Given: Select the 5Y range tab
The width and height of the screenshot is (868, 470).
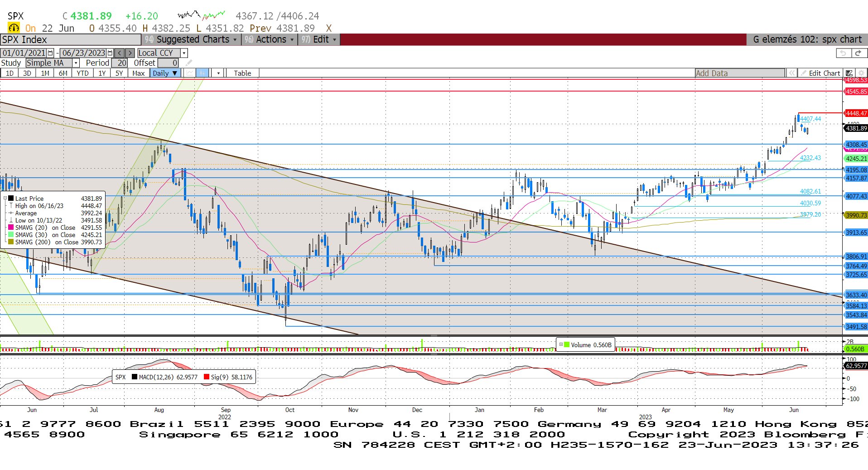Looking at the screenshot, I should (x=119, y=73).
